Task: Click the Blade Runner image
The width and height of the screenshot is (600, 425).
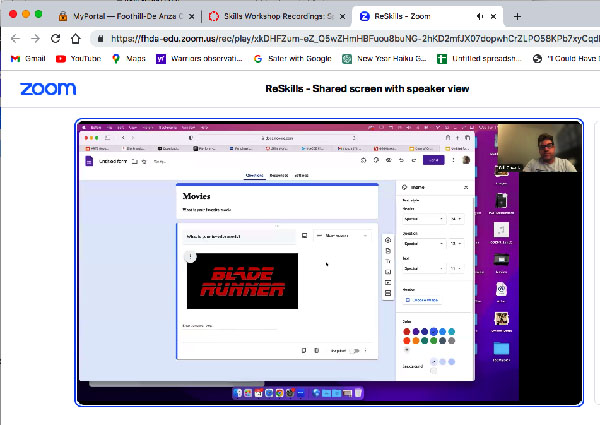Action: tap(243, 281)
